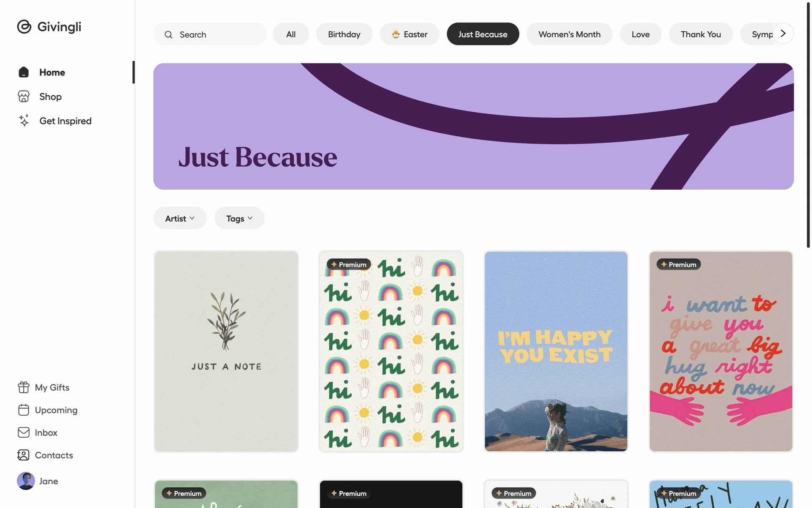Screen dimensions: 812x508
Task: Open the Contacts icon in sidebar
Action: 24,455
